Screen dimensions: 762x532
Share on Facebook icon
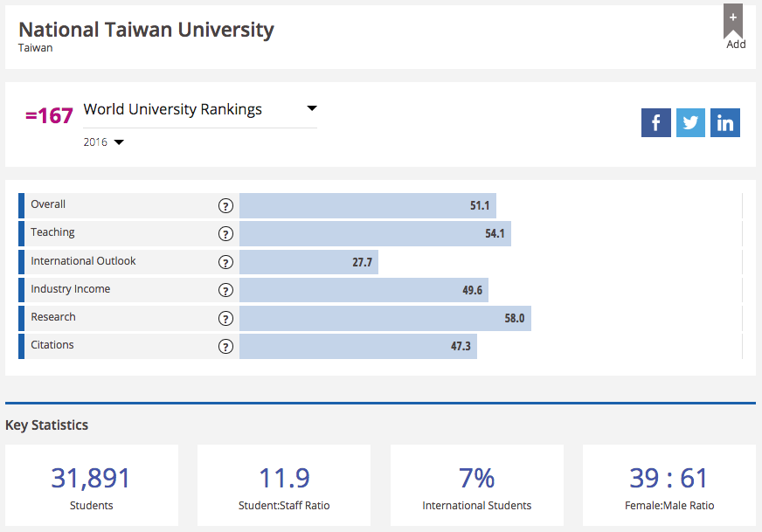[x=655, y=122]
